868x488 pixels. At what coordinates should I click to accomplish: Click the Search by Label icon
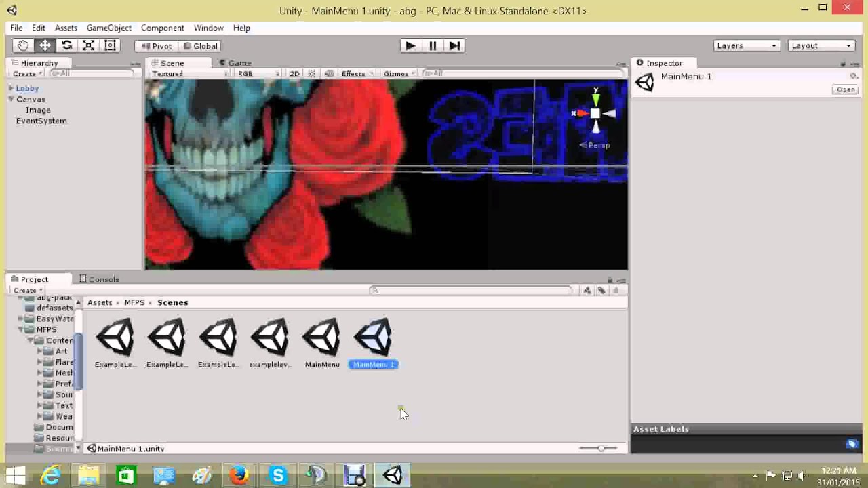pyautogui.click(x=601, y=290)
